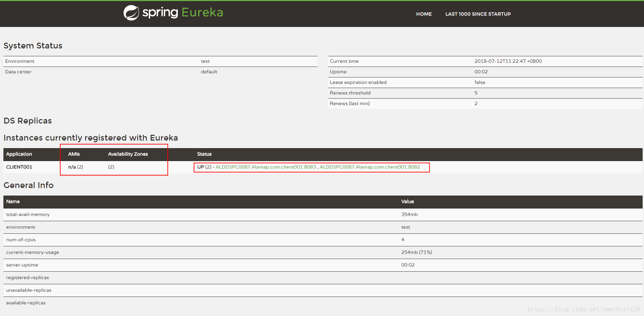Click the unavailable-replicas row name
The image size is (644, 316).
coord(29,290)
